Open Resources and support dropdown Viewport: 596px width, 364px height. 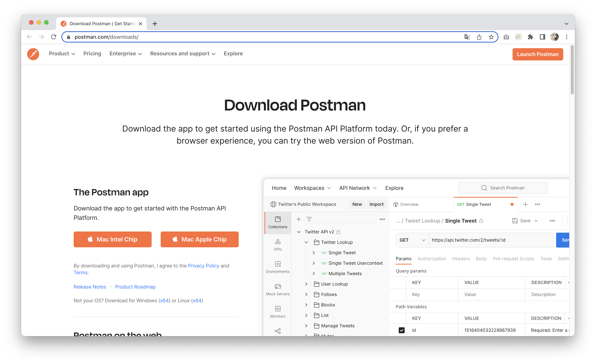pyautogui.click(x=183, y=53)
